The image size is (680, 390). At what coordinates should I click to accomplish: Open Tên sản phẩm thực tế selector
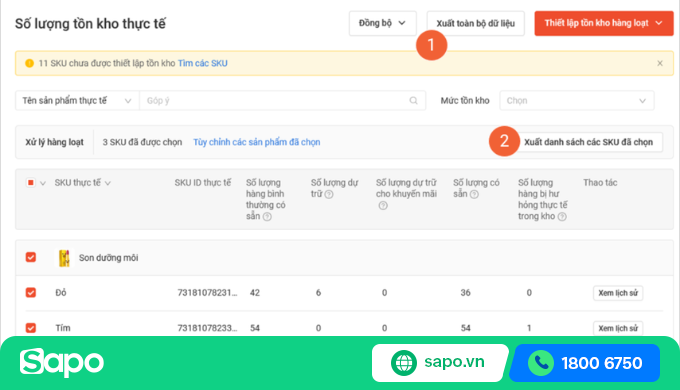(x=77, y=101)
